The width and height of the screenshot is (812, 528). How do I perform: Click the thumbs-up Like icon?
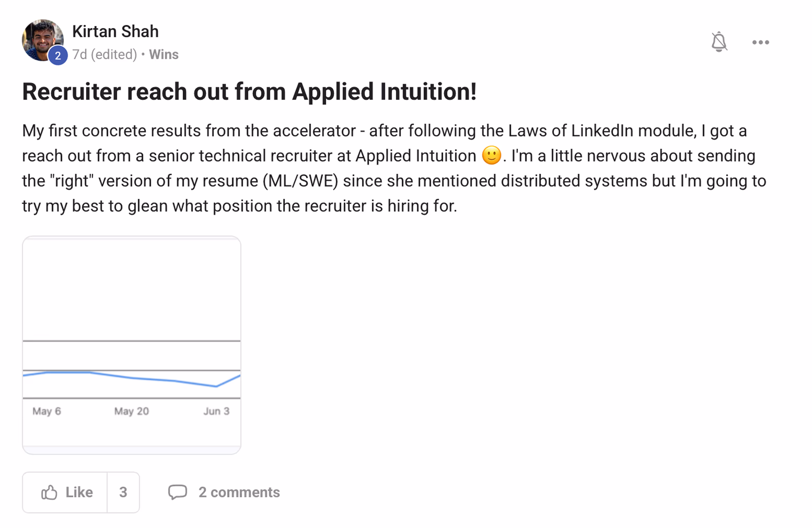(49, 492)
